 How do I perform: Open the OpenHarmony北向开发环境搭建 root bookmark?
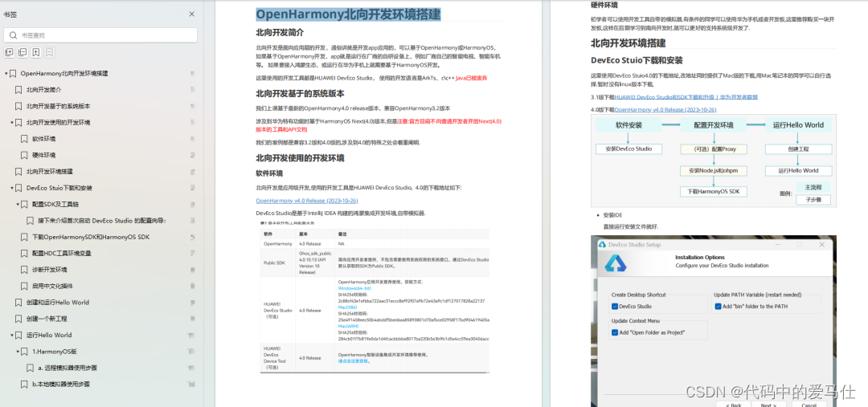pos(64,73)
